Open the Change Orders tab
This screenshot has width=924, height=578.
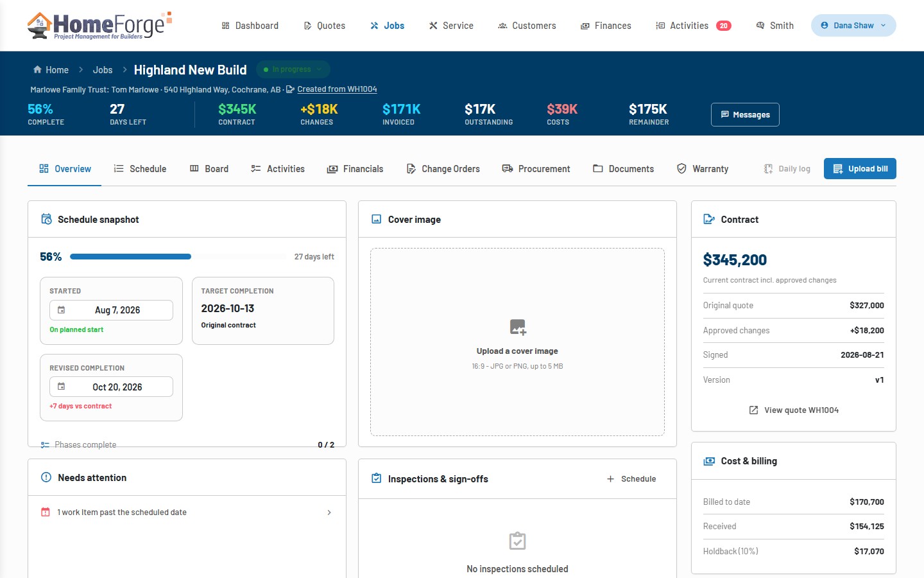(443, 169)
